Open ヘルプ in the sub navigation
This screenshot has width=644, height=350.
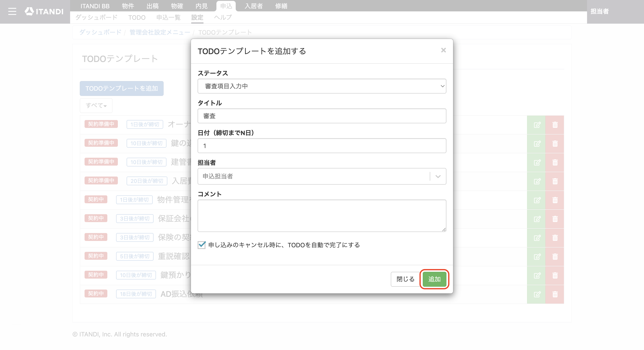point(223,17)
